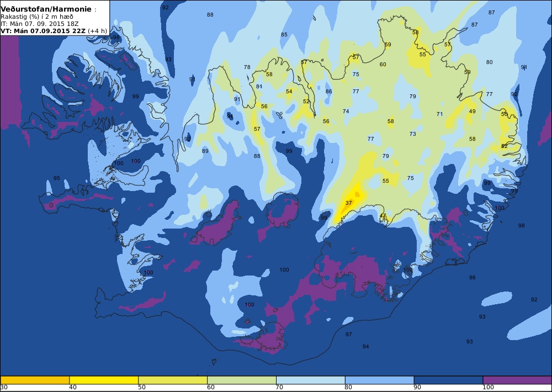Click the humidity value 81 on the map
Screen dimensions: 552x392
tap(259, 87)
